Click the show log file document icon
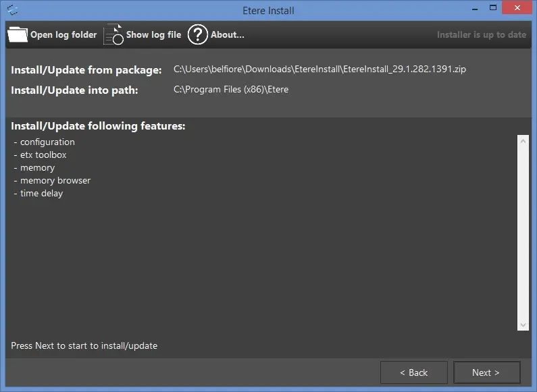 tap(113, 34)
